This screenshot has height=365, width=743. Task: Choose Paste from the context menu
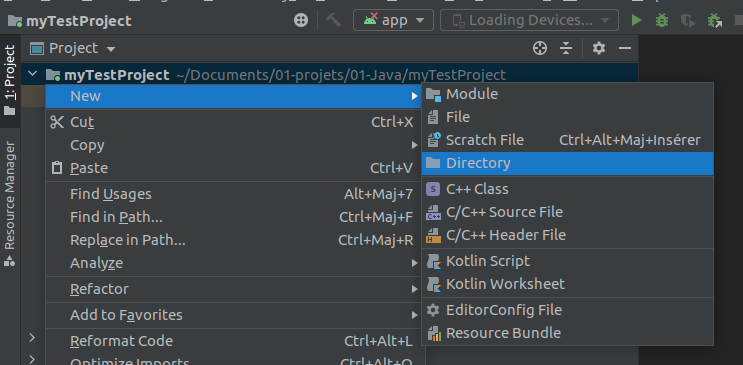(x=234, y=168)
